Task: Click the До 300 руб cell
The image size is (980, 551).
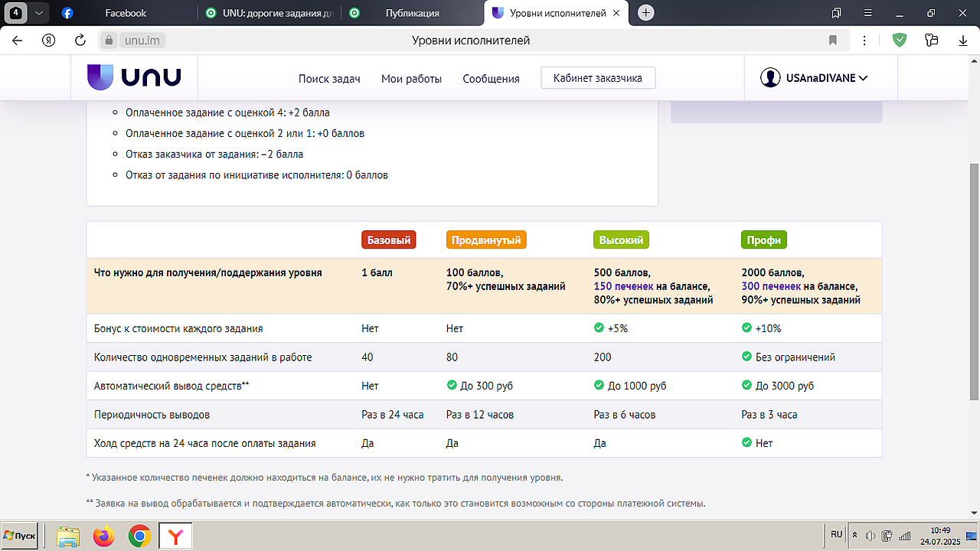Action: pos(479,386)
